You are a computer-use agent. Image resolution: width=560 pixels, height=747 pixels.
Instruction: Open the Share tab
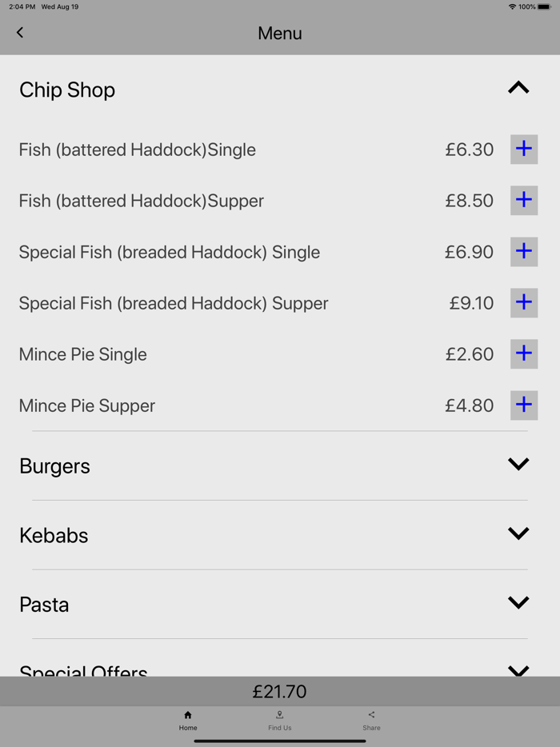pos(371,721)
